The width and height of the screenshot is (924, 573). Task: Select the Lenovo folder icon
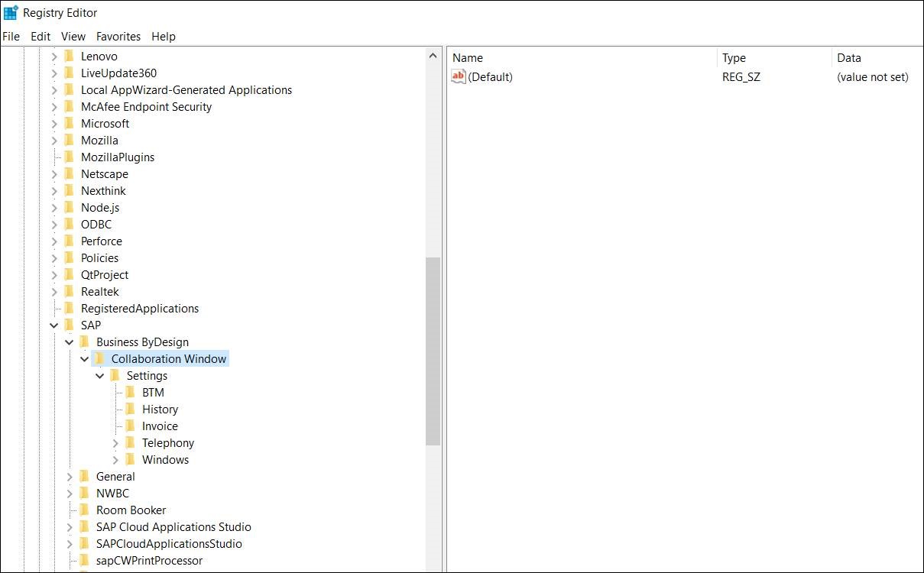(70, 56)
